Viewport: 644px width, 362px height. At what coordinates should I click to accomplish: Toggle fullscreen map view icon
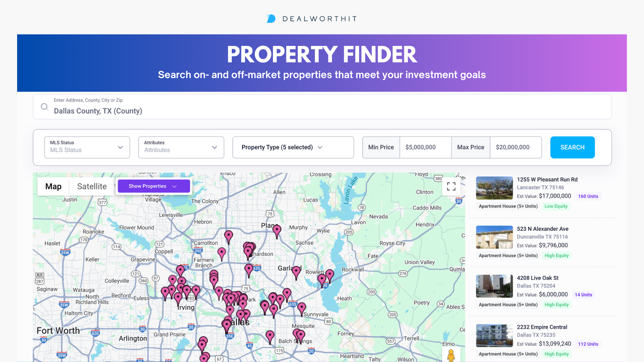451,186
